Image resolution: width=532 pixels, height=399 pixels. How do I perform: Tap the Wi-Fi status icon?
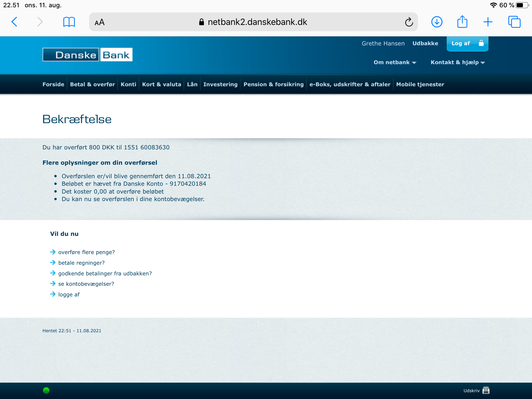click(x=493, y=5)
